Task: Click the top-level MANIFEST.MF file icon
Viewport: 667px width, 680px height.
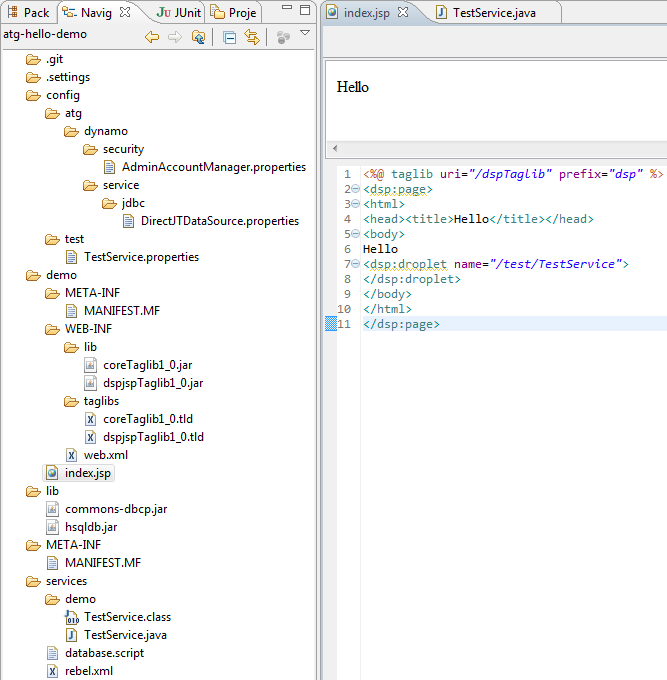Action: [x=52, y=563]
